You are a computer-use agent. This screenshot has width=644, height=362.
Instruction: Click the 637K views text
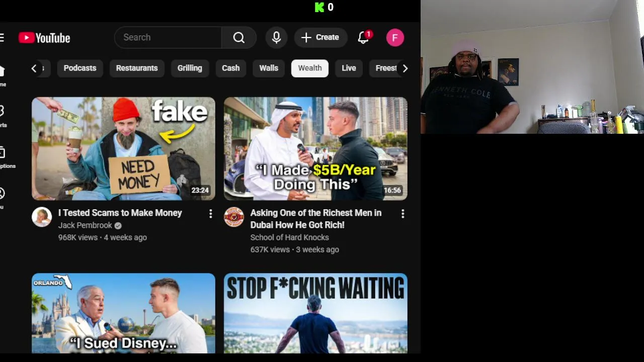click(x=270, y=250)
